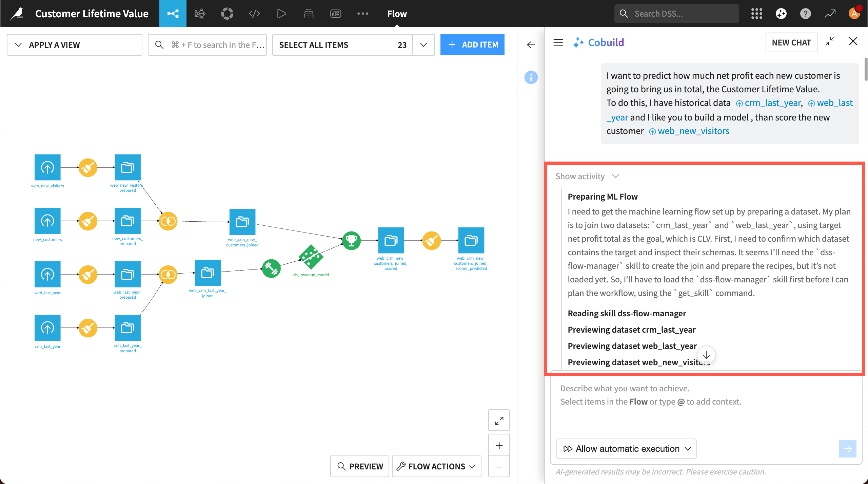Click the Add Item button
868x484 pixels.
pyautogui.click(x=472, y=44)
